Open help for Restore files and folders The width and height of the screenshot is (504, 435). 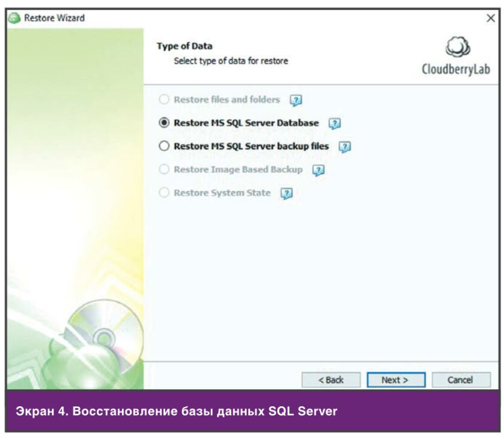click(296, 101)
